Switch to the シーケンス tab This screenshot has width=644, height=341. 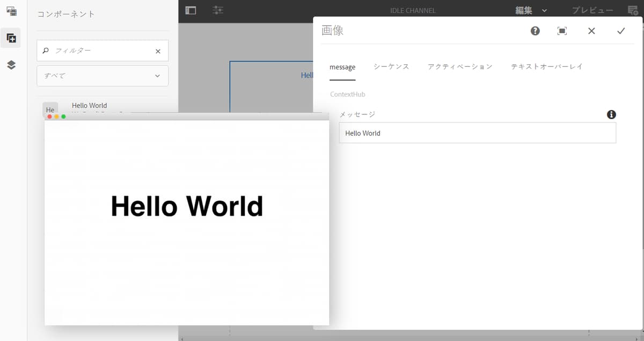tap(390, 67)
